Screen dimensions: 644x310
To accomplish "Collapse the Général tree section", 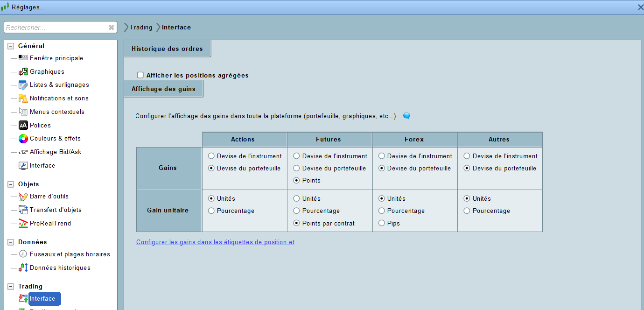I will 11,46.
